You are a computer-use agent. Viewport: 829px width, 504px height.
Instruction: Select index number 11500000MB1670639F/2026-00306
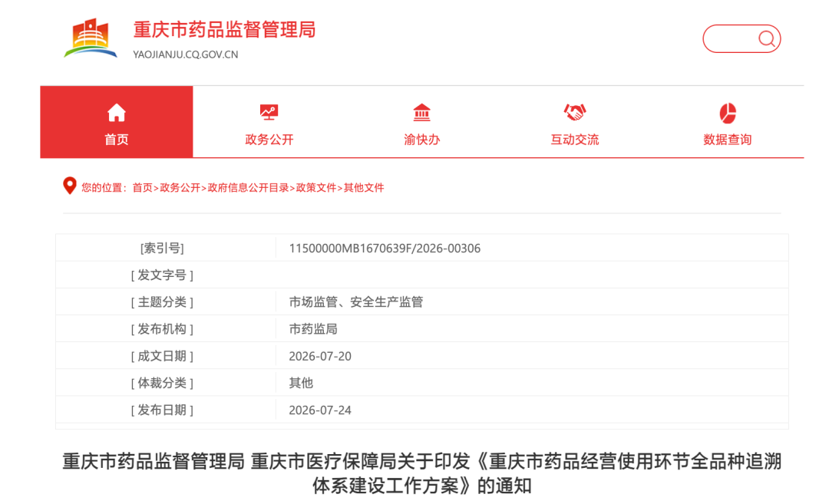point(385,249)
